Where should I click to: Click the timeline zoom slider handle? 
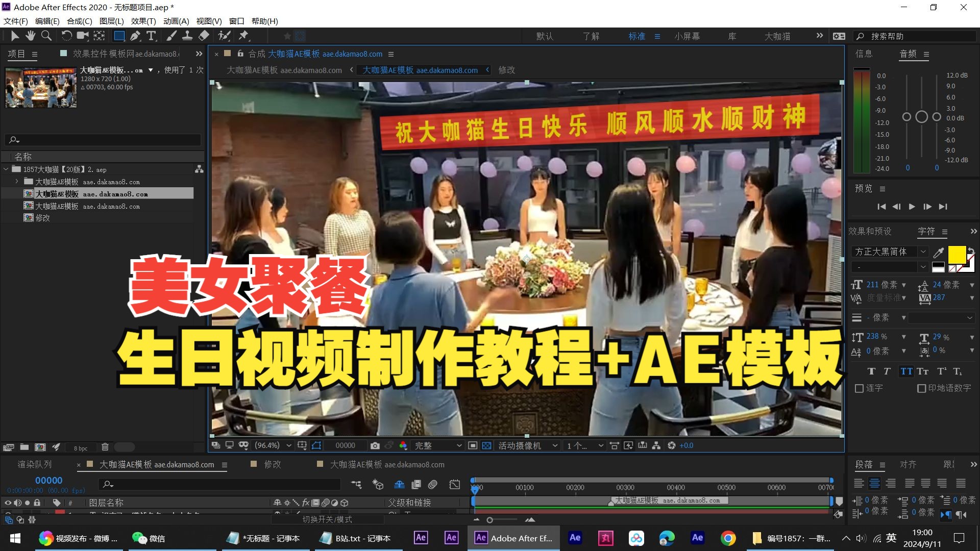pyautogui.click(x=490, y=520)
